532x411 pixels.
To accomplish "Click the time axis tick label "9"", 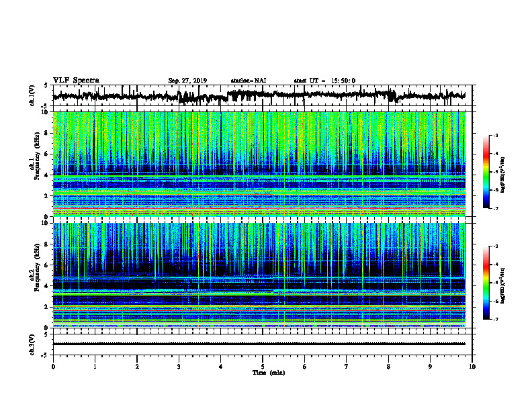I will tap(430, 367).
